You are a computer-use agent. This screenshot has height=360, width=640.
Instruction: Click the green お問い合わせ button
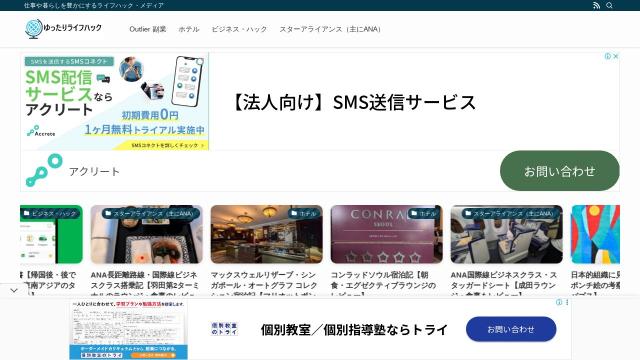pos(560,171)
